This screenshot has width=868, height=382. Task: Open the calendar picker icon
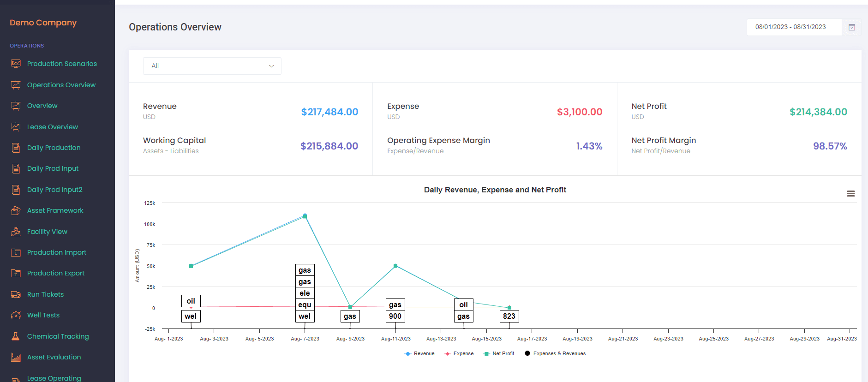pos(852,27)
